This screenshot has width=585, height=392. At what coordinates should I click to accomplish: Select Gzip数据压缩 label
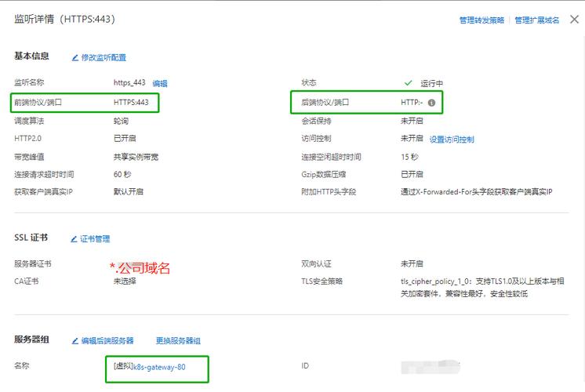point(323,174)
